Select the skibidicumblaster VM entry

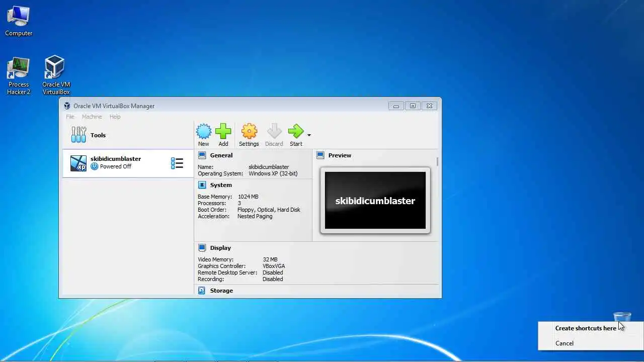pos(128,163)
